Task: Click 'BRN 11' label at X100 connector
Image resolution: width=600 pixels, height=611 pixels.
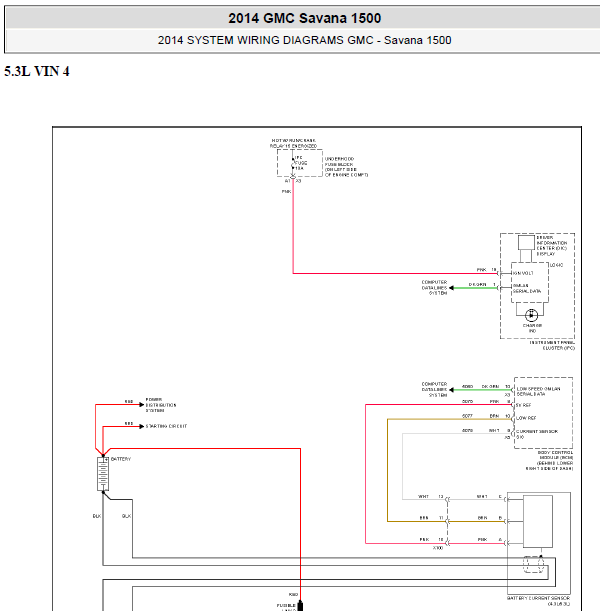Action: tap(431, 518)
